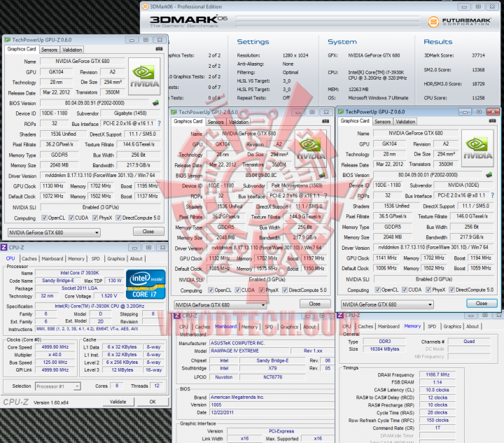
Task: Click bottom-right CPU-Z title bar Z icon
Action: point(340,315)
